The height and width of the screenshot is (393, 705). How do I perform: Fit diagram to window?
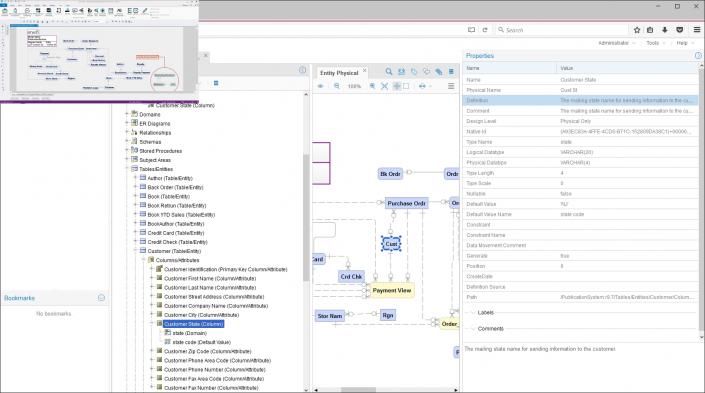click(384, 86)
